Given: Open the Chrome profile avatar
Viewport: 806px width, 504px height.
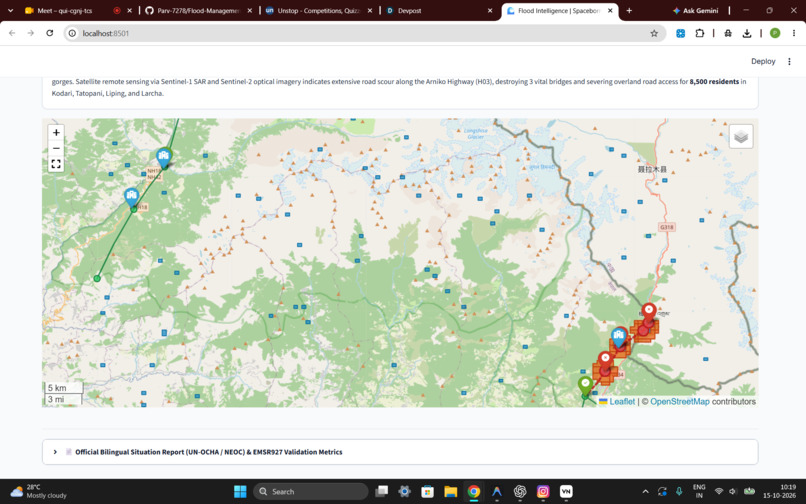Looking at the screenshot, I should [x=775, y=33].
